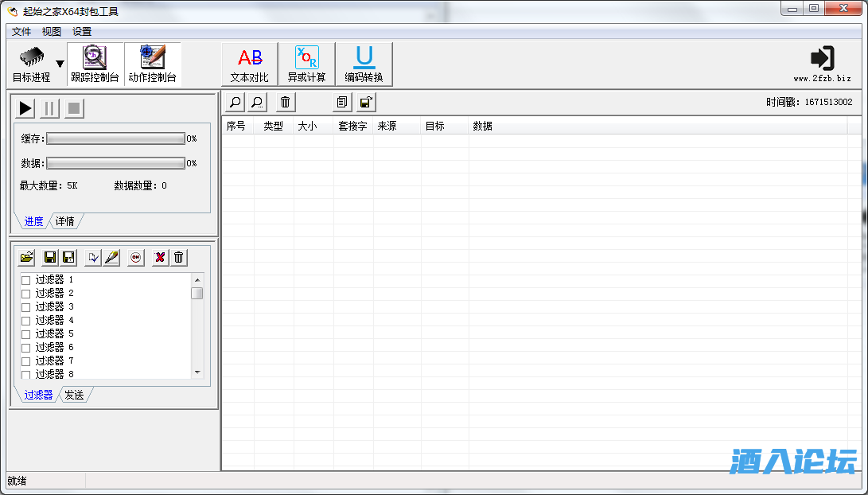The image size is (868, 495).
Task: Click the trash icon above the packet list
Action: click(285, 102)
